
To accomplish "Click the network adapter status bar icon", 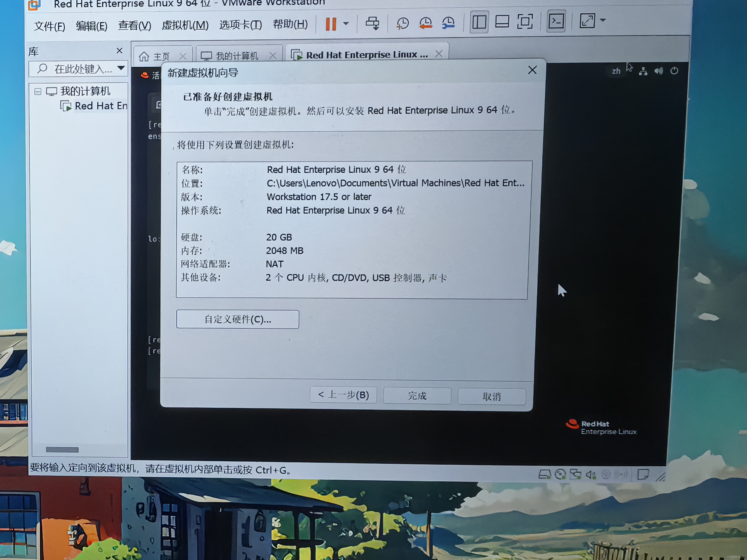I will tap(576, 474).
